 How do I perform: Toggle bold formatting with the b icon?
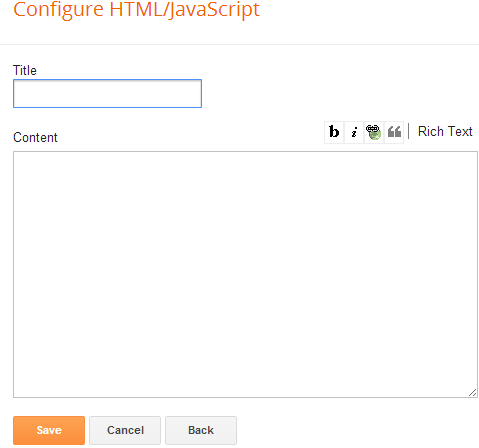[x=334, y=132]
